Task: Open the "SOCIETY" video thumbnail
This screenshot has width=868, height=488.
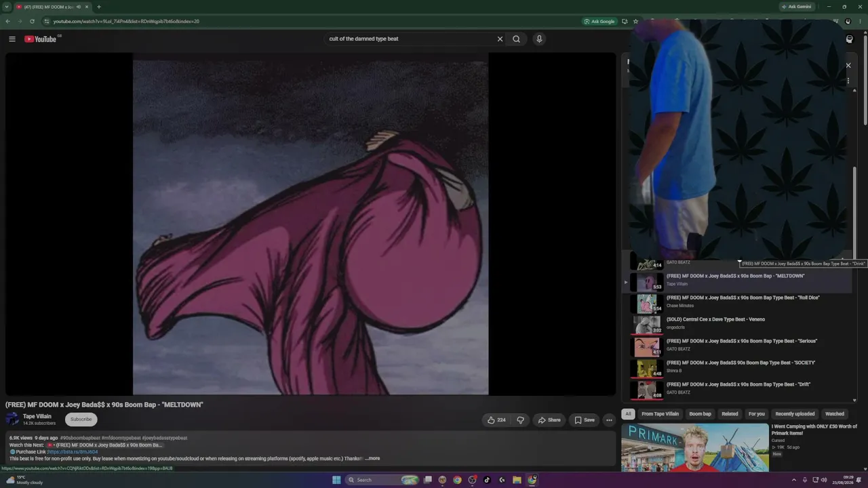Action: tap(648, 368)
